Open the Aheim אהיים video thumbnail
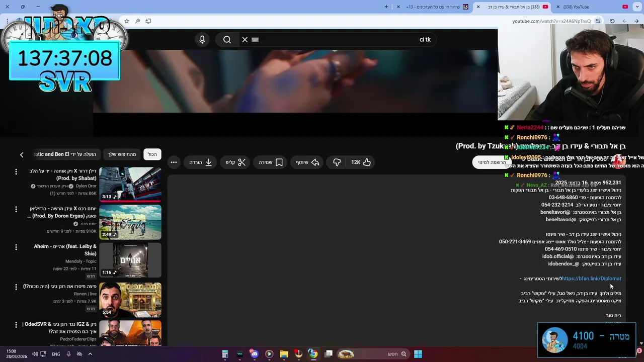 (130, 260)
